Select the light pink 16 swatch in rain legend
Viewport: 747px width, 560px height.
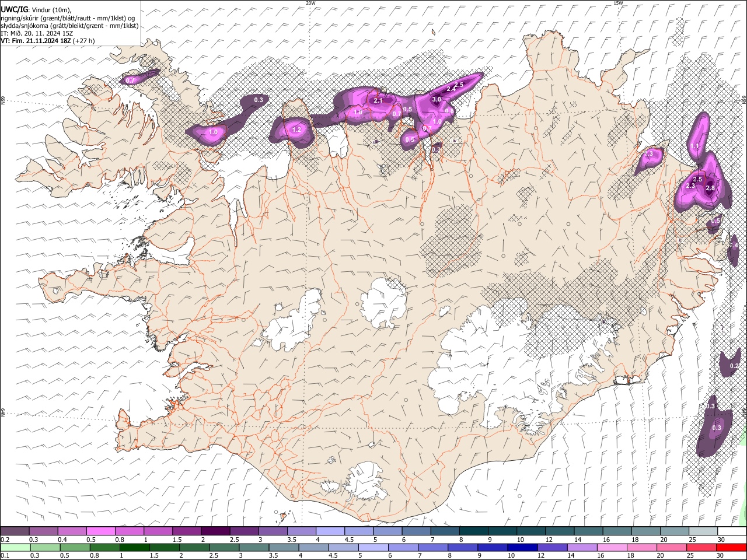pos(612,547)
